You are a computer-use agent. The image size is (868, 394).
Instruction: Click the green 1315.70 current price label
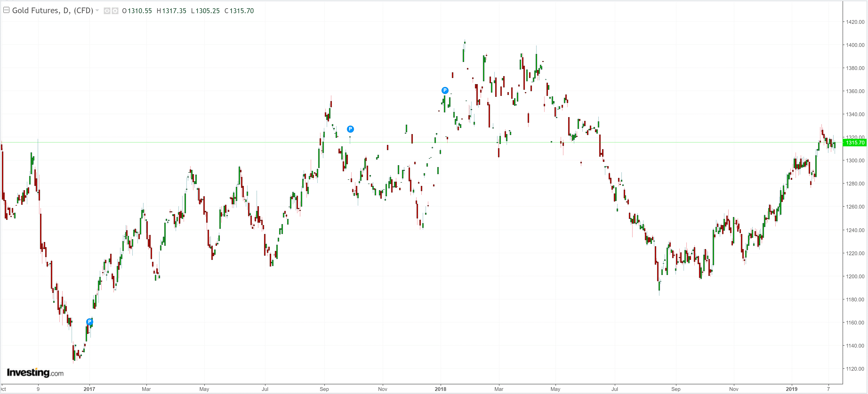point(855,143)
